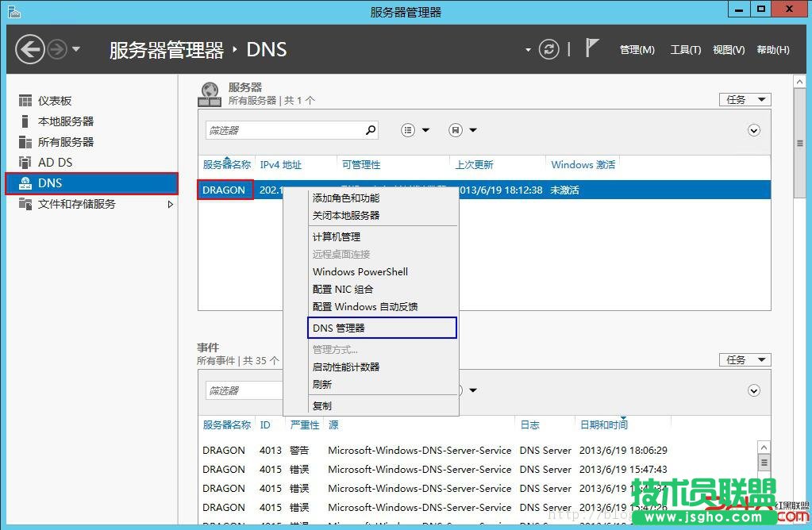
Task: Collapse the servers filter section via its chevron
Action: tap(753, 130)
